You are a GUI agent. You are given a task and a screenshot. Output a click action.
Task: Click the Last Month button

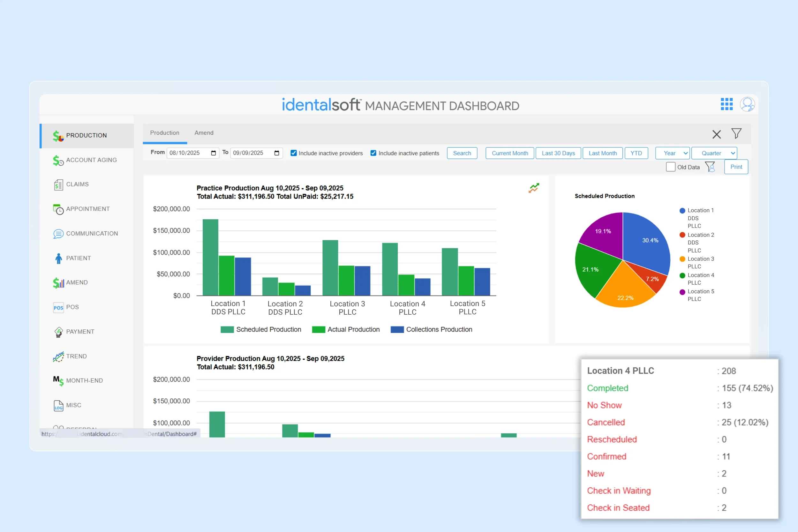[x=603, y=153]
